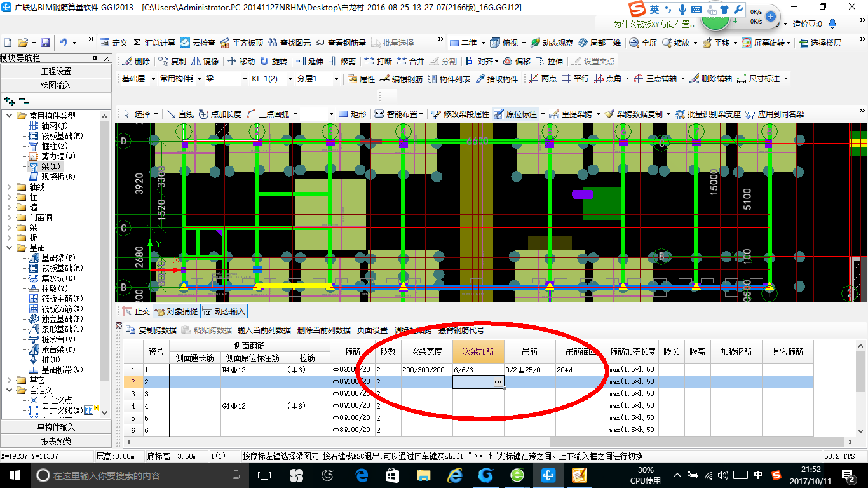This screenshot has height=488, width=868.
Task: Switch to 单构件输入 panel tab
Action: [57, 427]
